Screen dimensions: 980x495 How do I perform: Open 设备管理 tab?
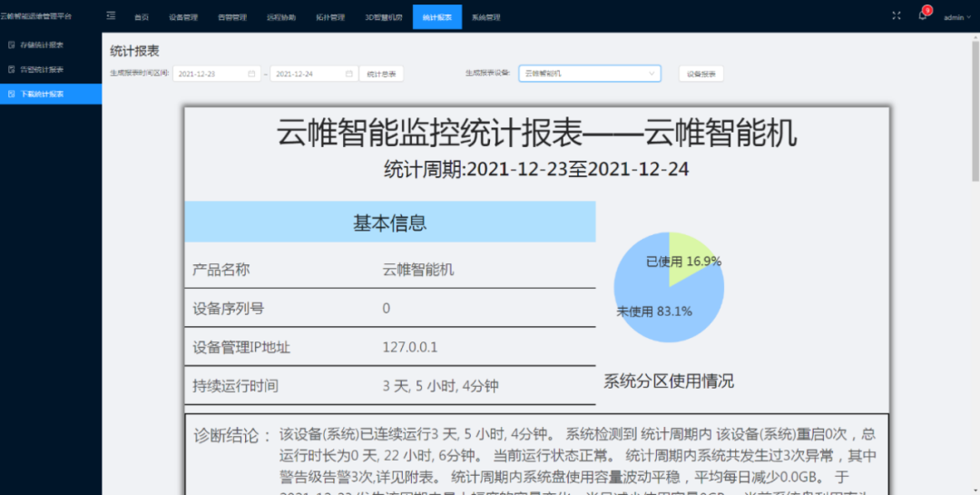(183, 17)
